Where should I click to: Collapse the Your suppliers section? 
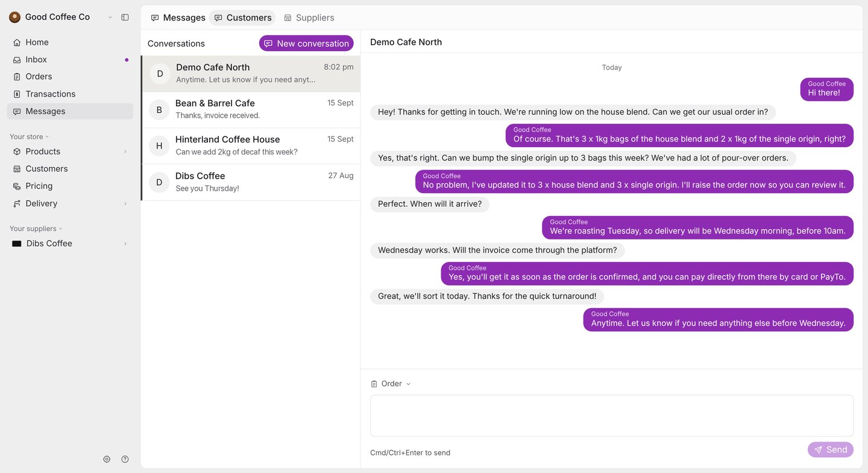[x=36, y=229]
